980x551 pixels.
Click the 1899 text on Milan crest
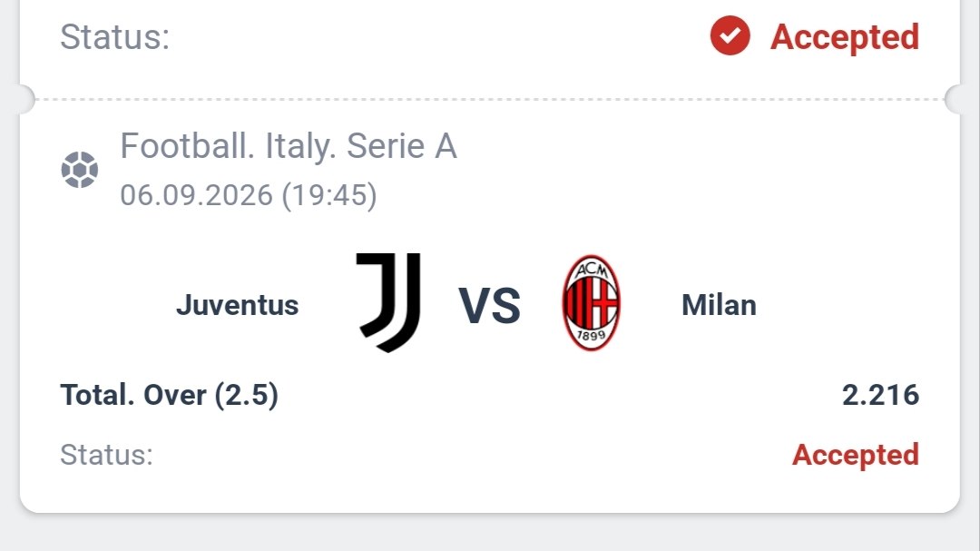(591, 335)
